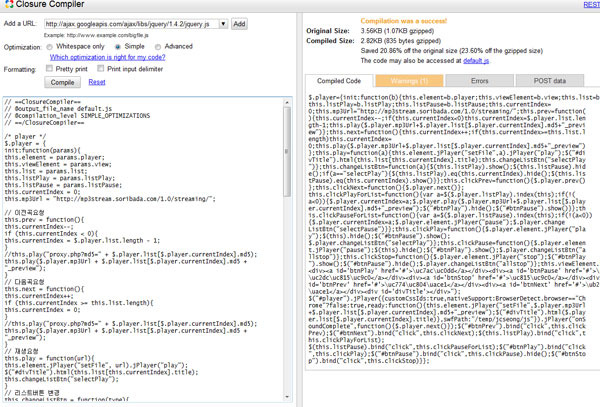Click the source editor scroll up arrow
Screen dimensions: 600x407
tap(287, 102)
